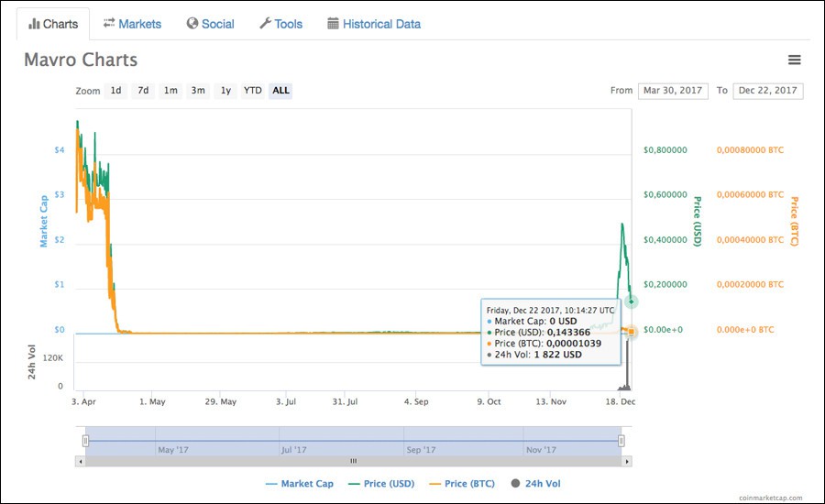Image resolution: width=825 pixels, height=504 pixels.
Task: Click the navigator left range handle
Action: tap(85, 441)
